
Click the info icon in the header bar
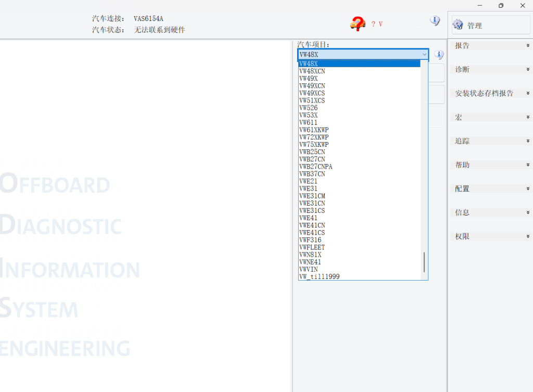435,21
